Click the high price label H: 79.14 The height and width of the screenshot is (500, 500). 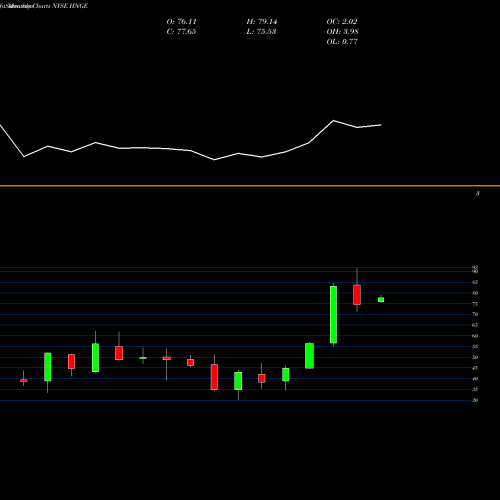click(262, 22)
